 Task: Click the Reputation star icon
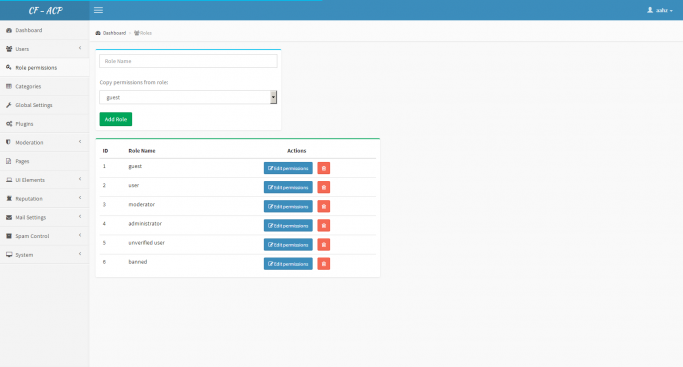pyautogui.click(x=9, y=199)
